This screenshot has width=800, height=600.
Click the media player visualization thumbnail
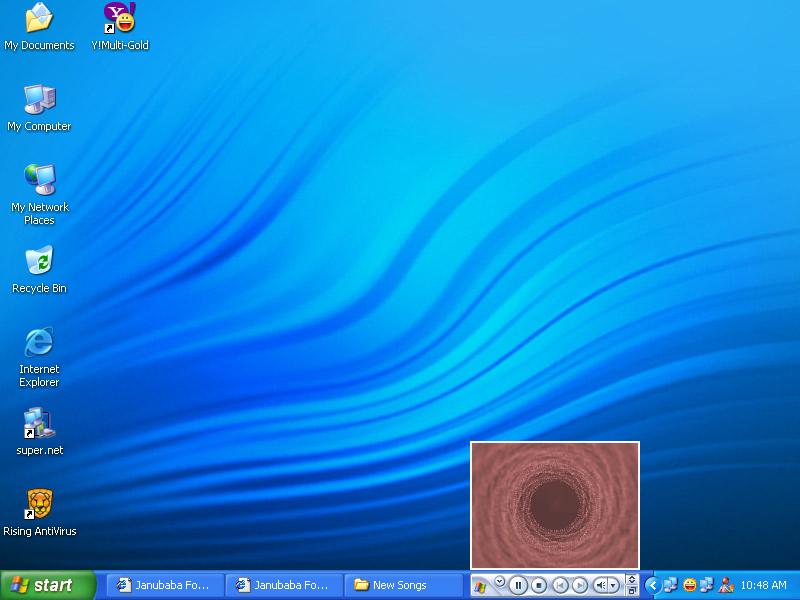(x=555, y=505)
